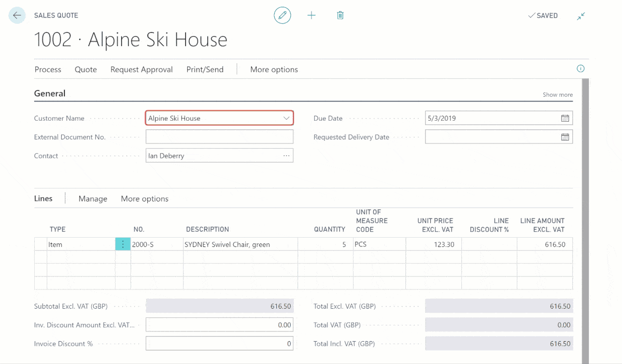Screen dimensions: 622x364
Task: Select the line amount 616.50 cell
Action: tap(544, 244)
